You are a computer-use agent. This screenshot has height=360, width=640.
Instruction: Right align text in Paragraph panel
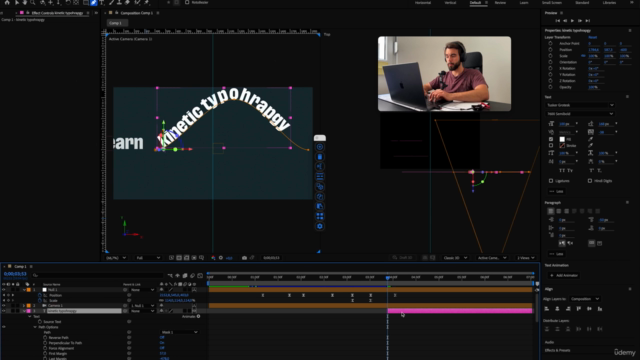point(566,211)
